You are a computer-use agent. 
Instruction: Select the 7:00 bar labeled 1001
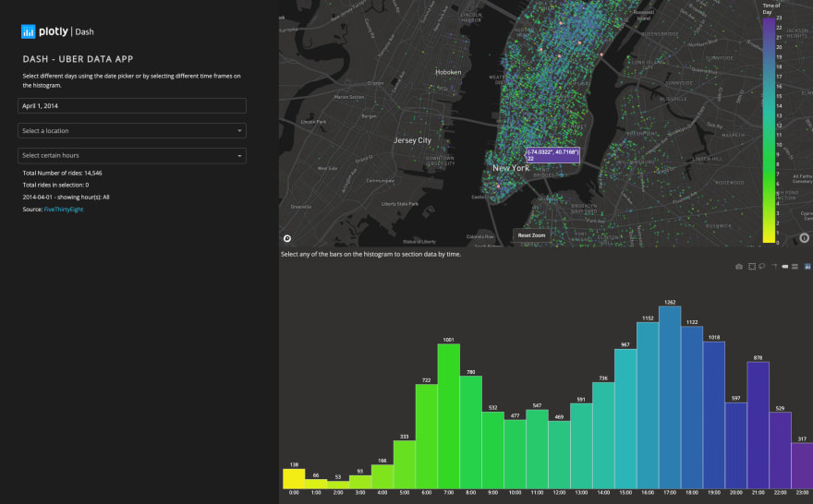[x=448, y=416]
